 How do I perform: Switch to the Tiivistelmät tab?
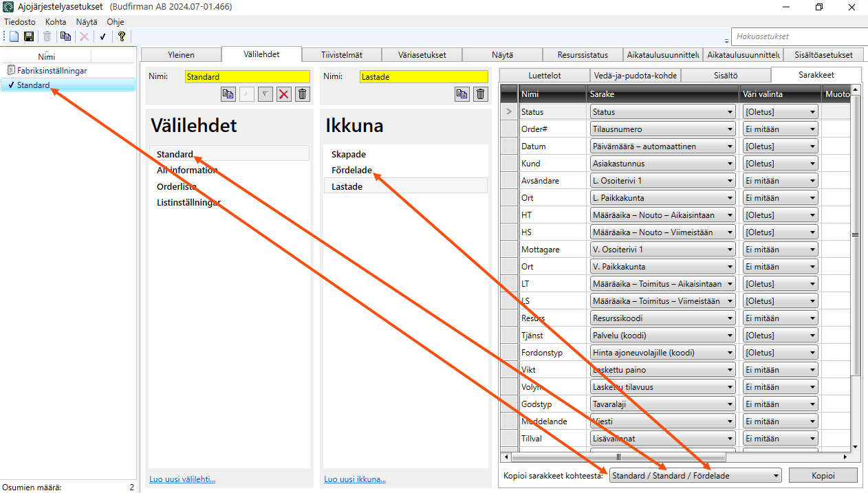click(x=341, y=55)
